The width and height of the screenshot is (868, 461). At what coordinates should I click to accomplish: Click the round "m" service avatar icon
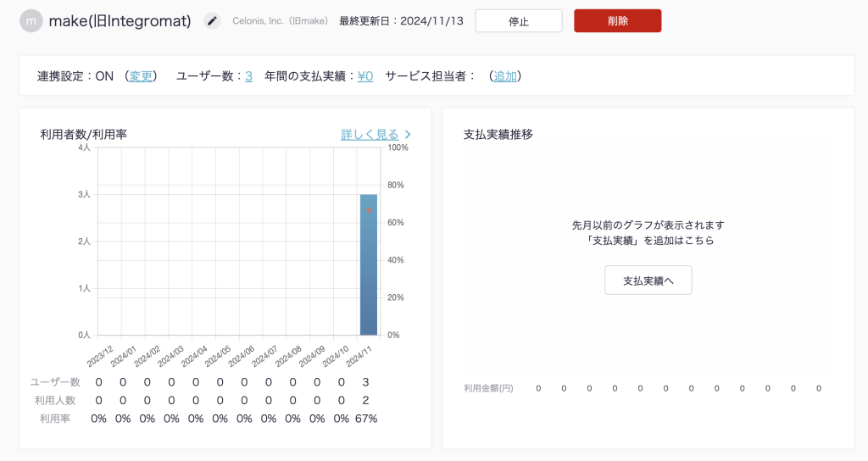[31, 21]
